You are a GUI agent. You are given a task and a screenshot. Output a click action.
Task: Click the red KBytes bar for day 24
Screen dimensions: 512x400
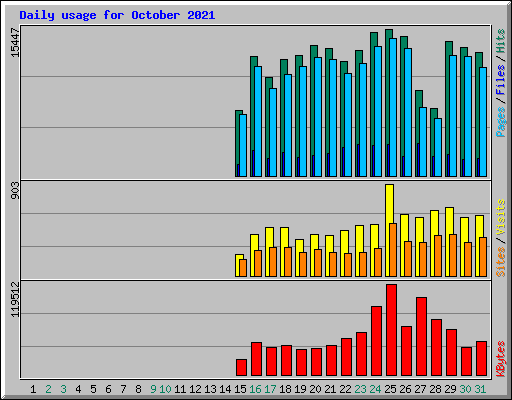coord(376,341)
